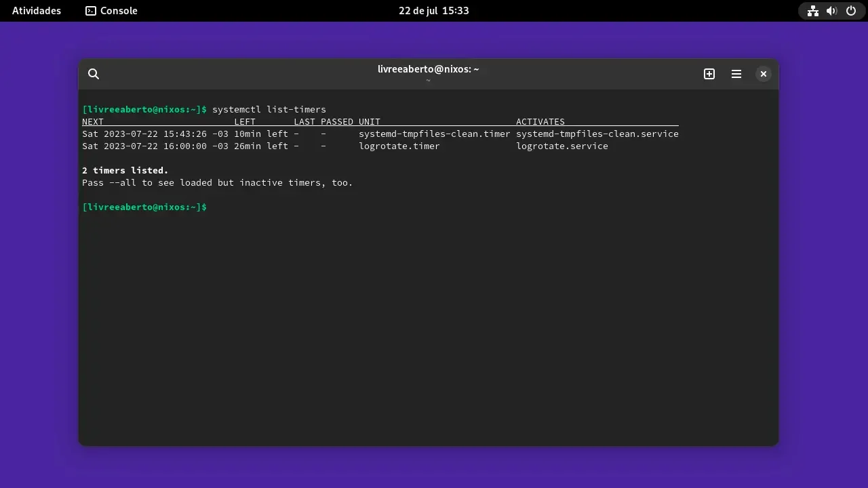Click the text 26min left
This screenshot has height=488, width=868.
click(261, 146)
